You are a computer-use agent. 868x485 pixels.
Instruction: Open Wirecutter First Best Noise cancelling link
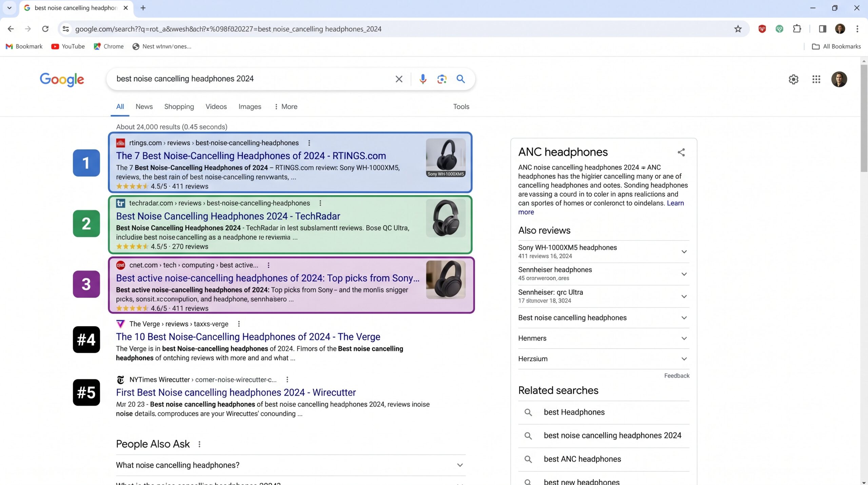coord(236,392)
